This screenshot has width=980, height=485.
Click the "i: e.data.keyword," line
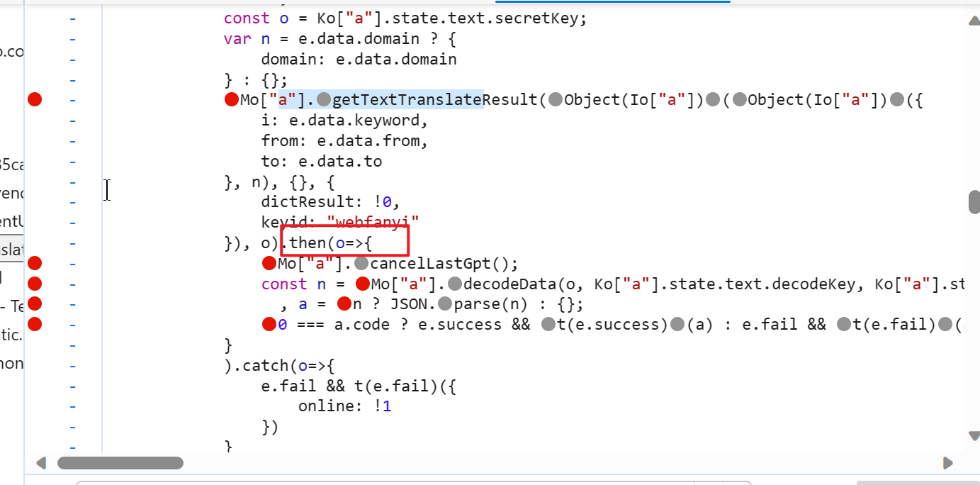point(344,121)
